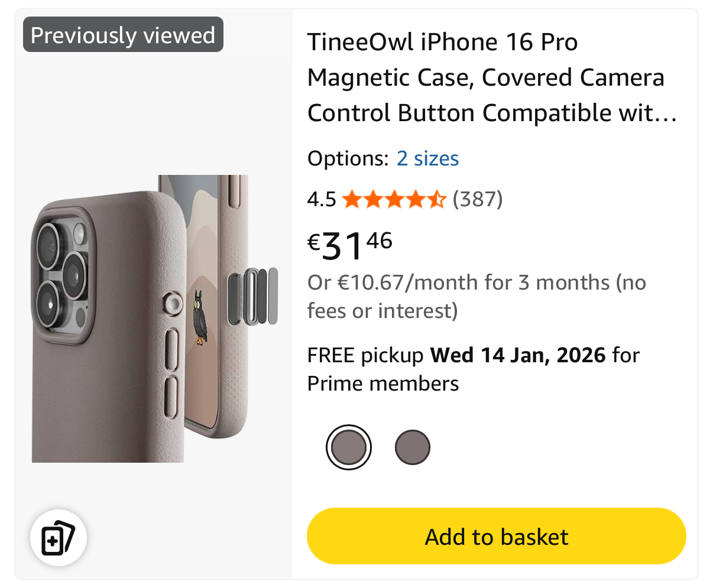View the 387 customer reviews count
The height and width of the screenshot is (588, 713).
[x=478, y=200]
